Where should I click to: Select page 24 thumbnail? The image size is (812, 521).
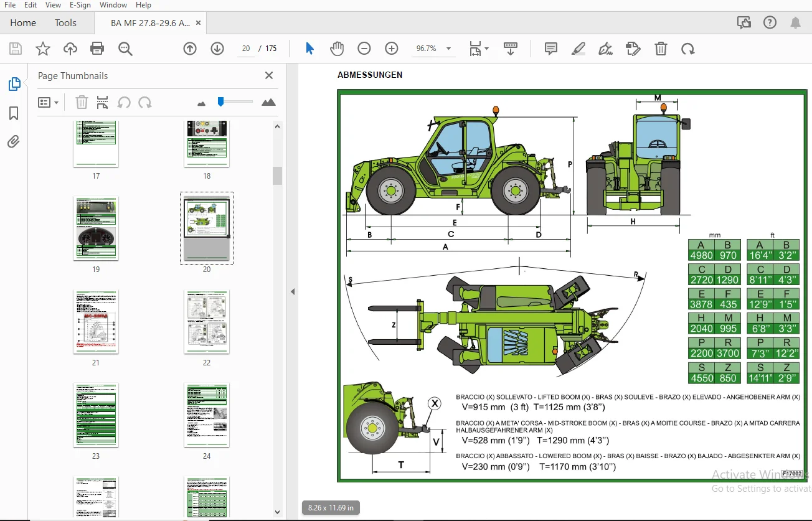point(207,415)
